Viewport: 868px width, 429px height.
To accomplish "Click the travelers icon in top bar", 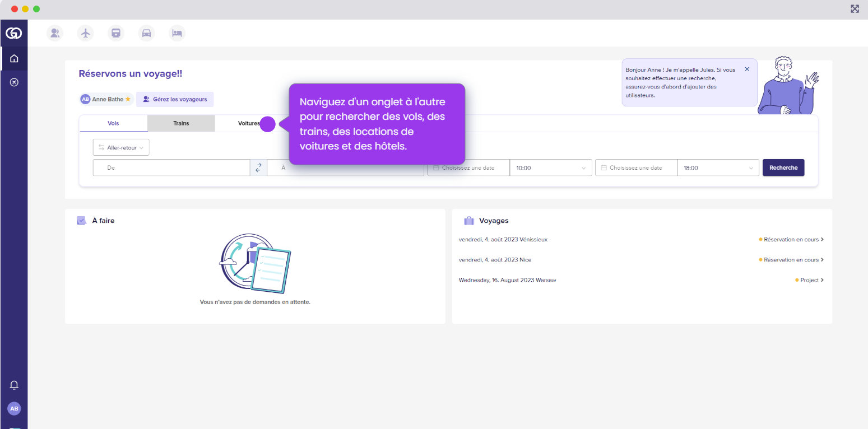I will (x=54, y=33).
